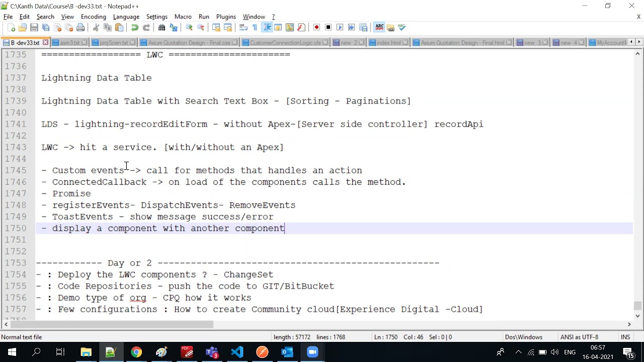Click the Replace toolbar icon
This screenshot has height=362, width=644.
tap(174, 28)
